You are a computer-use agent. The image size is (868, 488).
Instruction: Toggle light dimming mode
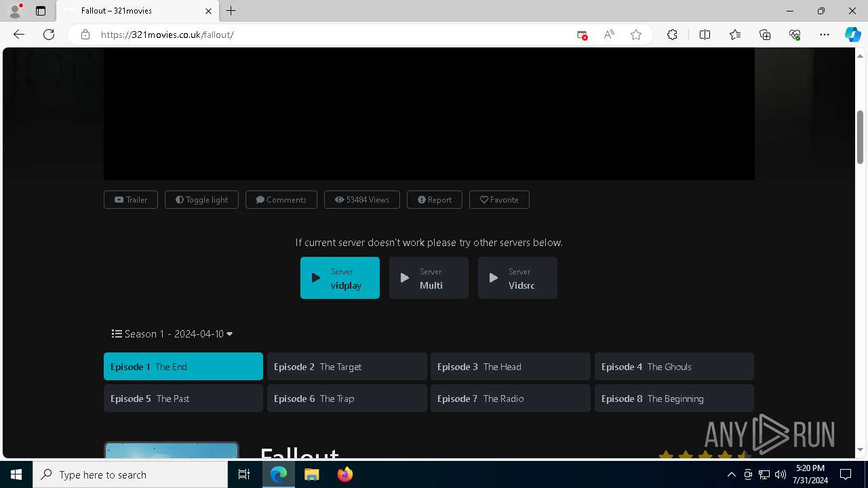(x=201, y=200)
